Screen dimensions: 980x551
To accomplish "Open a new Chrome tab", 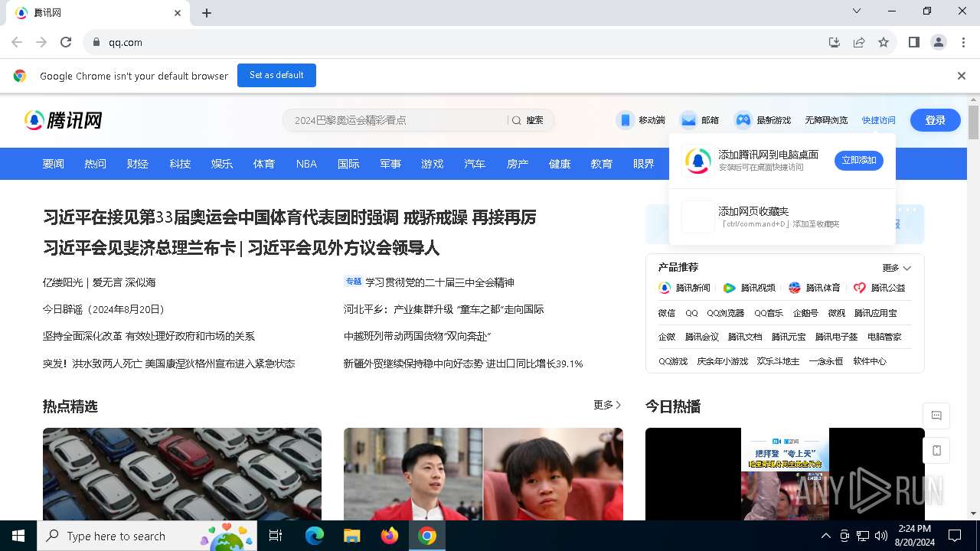I will 207,13.
